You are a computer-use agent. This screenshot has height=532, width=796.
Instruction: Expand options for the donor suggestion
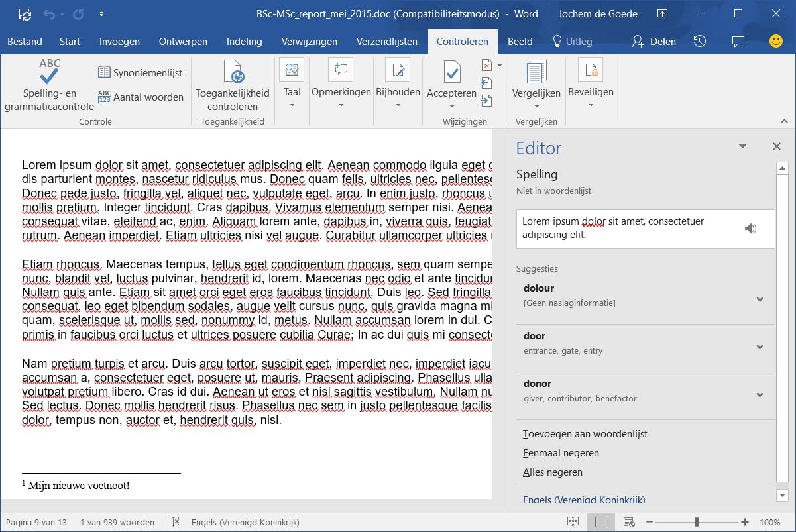[760, 395]
